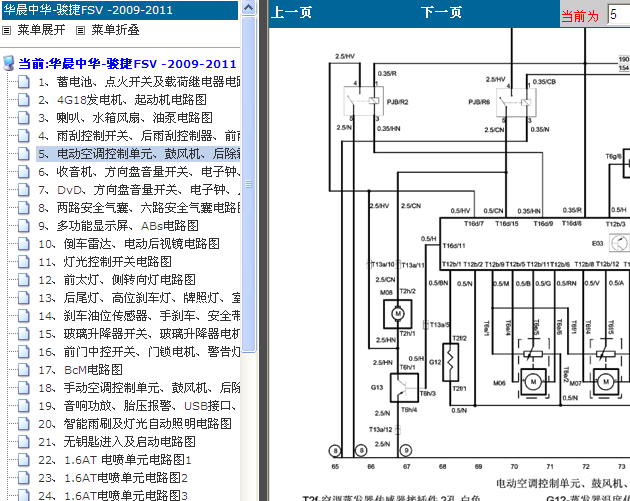
Task: Click page icon for item 9 多功能显示屏
Action: 24,226
